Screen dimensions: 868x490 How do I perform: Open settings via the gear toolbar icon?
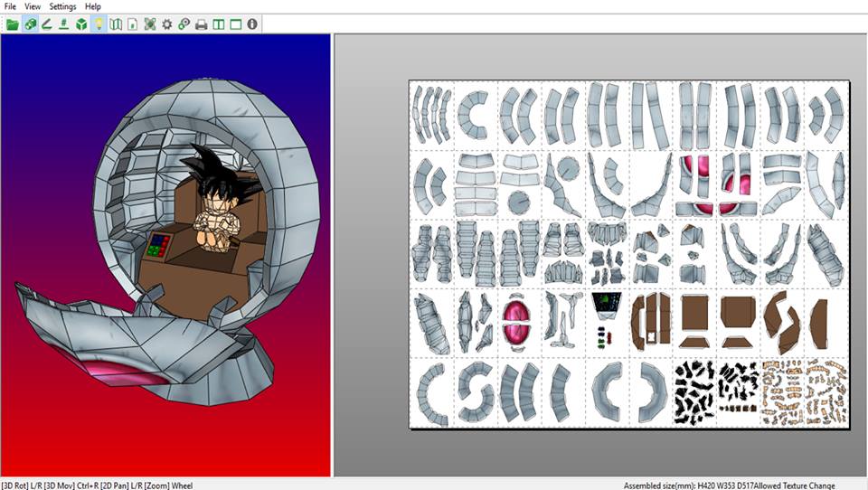166,24
